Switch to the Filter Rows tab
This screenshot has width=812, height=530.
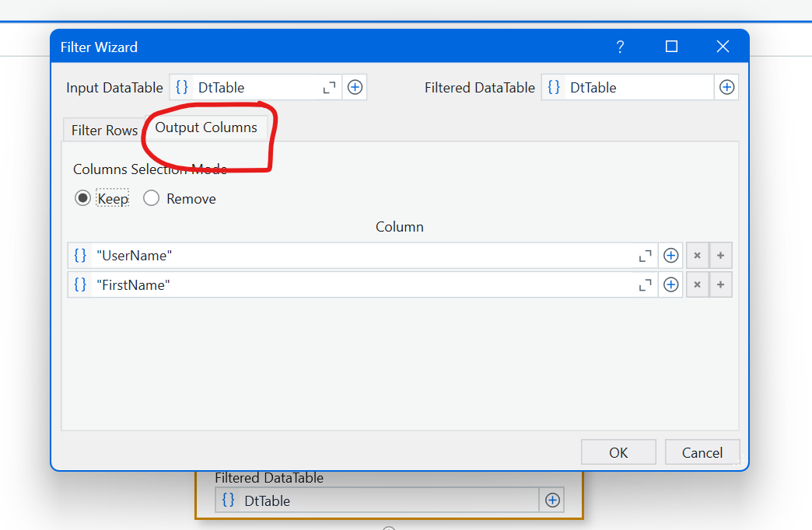tap(104, 131)
